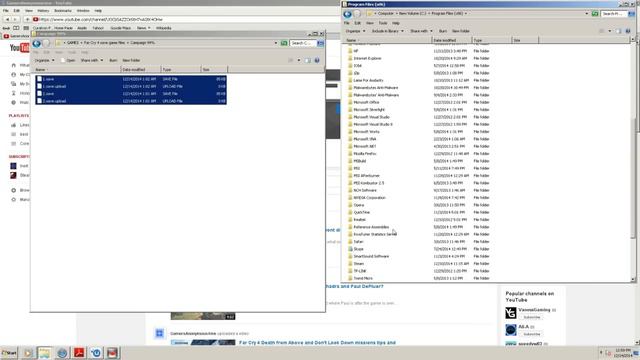Click scroll down arrow in Program Files
640x360 pixels.
point(633,280)
